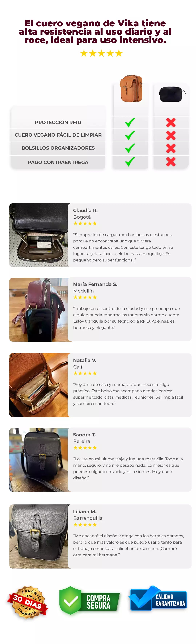Click the Natalia V. reviewer name
The image size is (196, 644).
pos(85,360)
